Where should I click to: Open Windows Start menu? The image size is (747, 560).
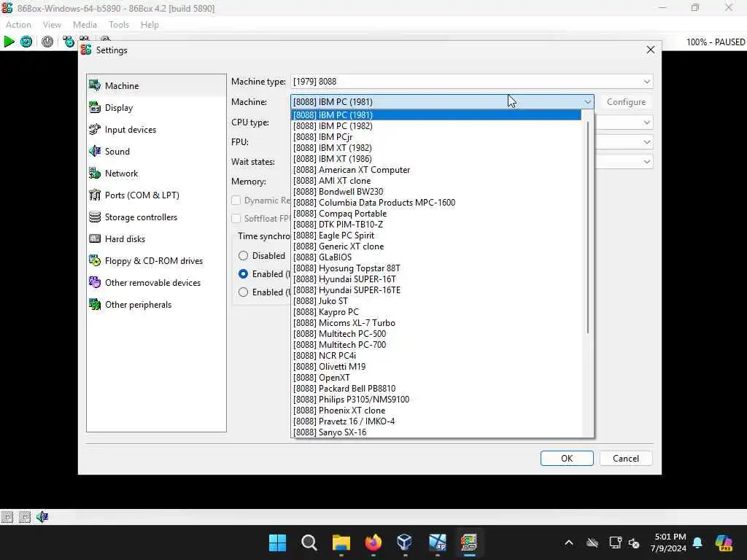(277, 542)
